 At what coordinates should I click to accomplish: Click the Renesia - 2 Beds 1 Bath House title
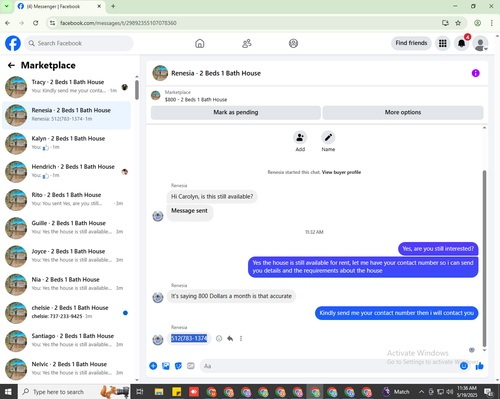point(216,73)
